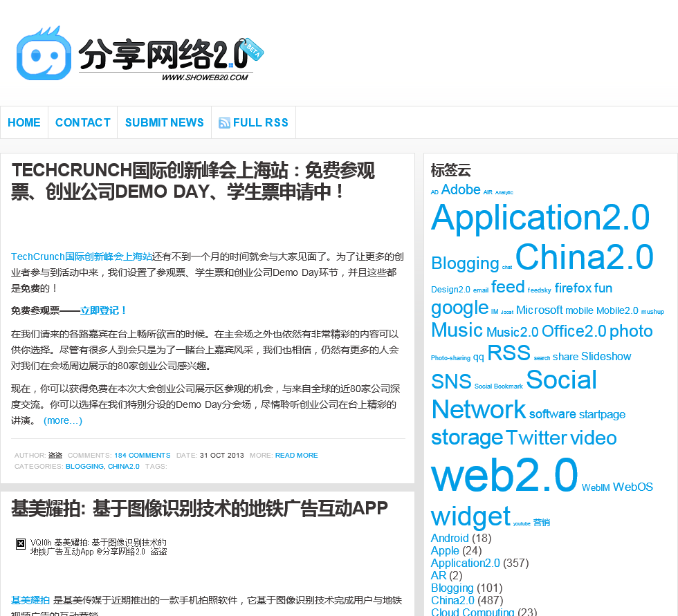
Task: Click the WebIM tag
Action: [596, 487]
